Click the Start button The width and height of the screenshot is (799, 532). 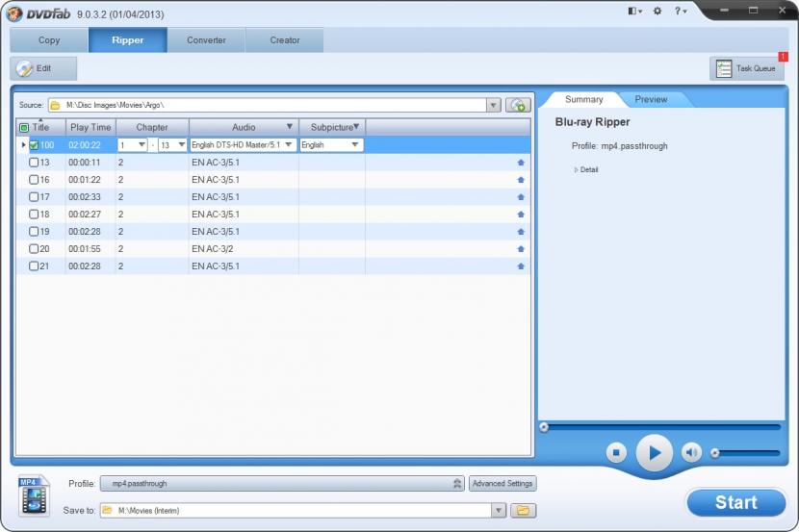(735, 502)
